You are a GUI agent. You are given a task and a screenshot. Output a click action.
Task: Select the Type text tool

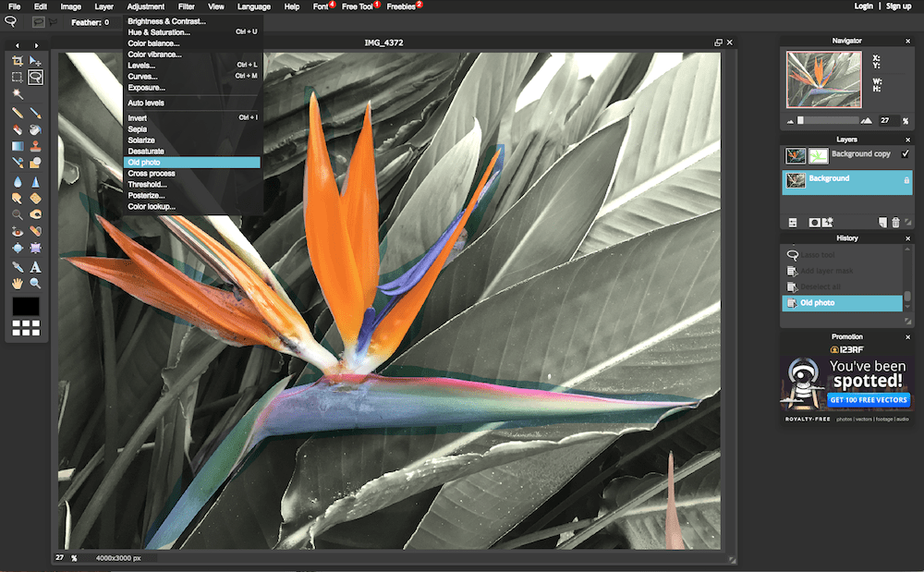pyautogui.click(x=35, y=267)
